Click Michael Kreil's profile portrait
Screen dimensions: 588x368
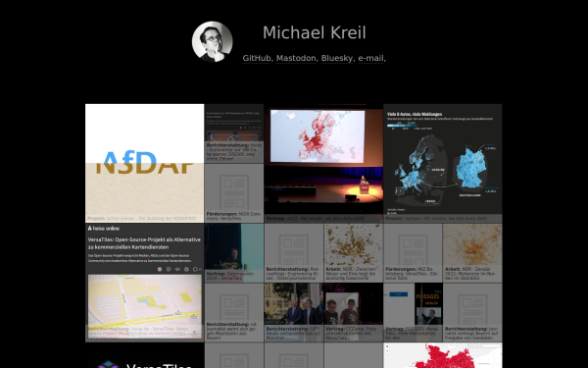click(x=213, y=41)
